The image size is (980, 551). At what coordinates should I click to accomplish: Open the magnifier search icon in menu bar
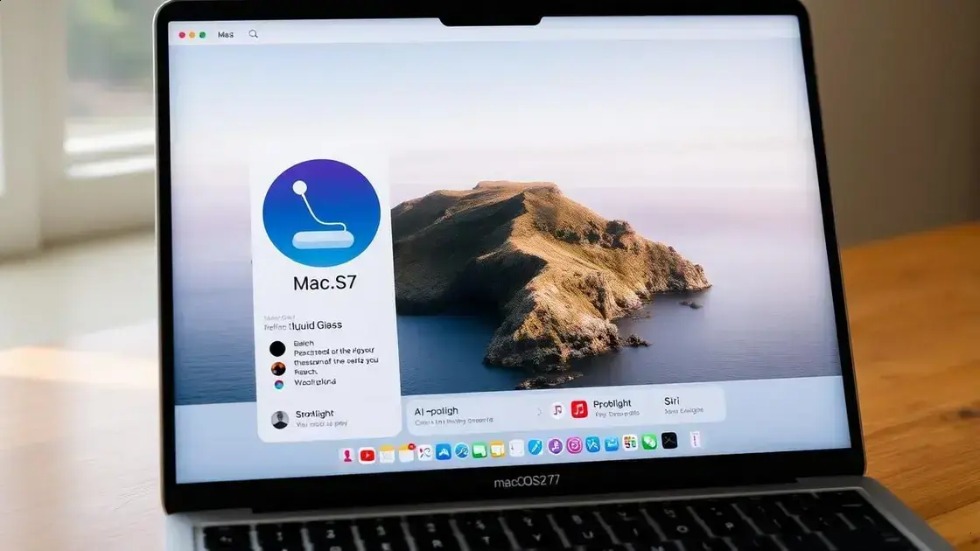(253, 34)
